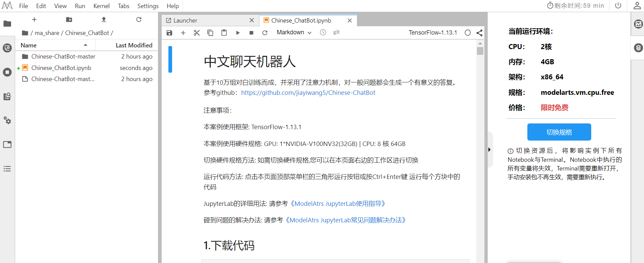
Task: Click the 切换规格 button
Action: point(559,132)
